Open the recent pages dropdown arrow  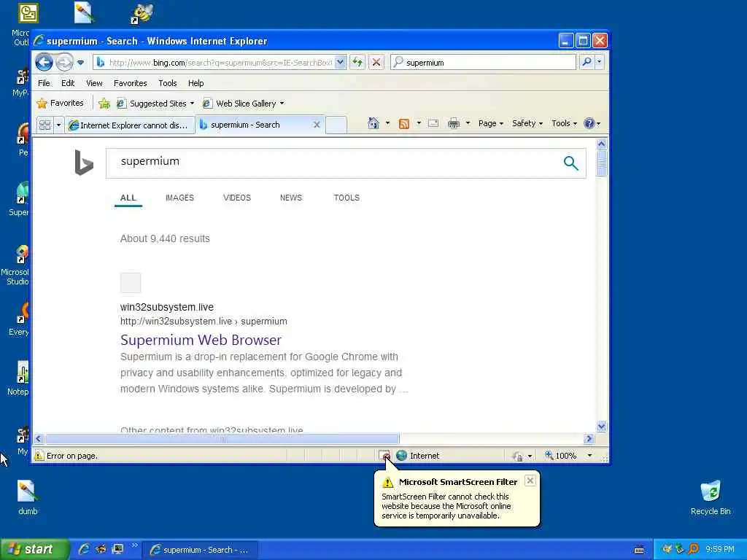coord(80,63)
